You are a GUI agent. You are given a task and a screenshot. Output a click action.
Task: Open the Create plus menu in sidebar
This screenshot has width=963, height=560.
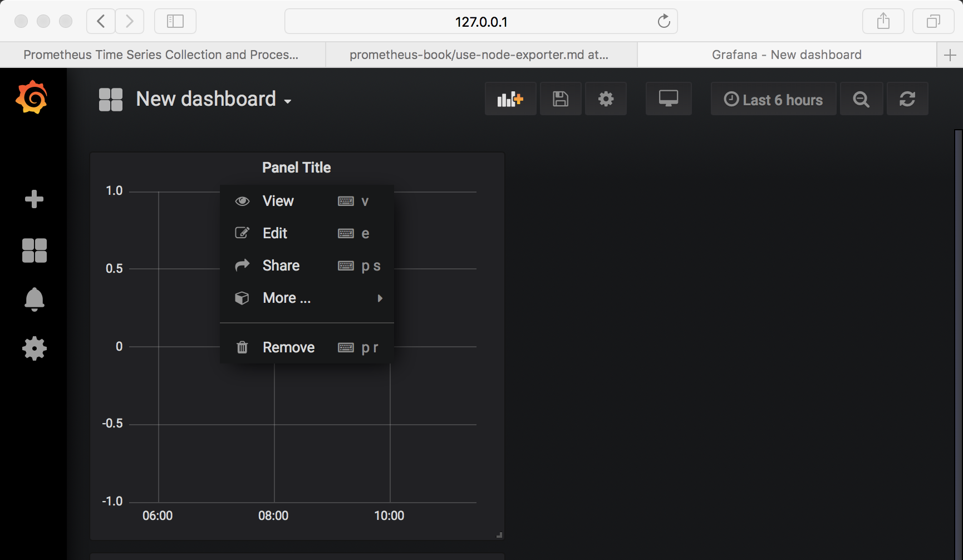(35, 199)
